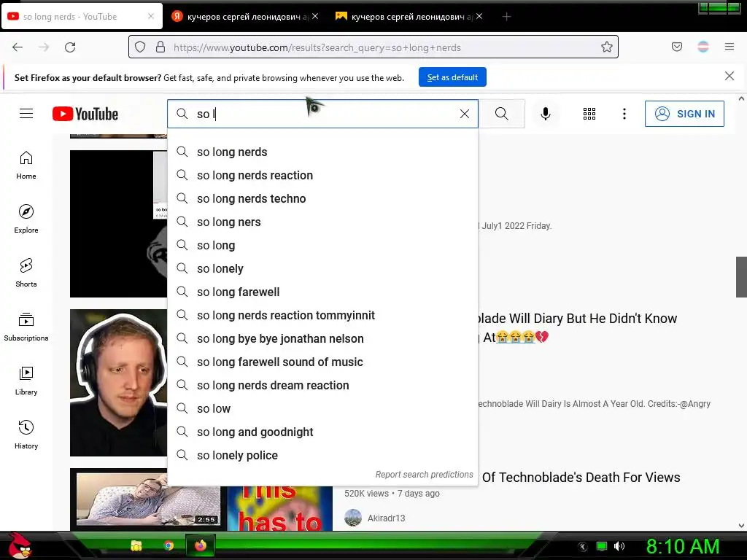Bookmark this page with the star icon

point(606,47)
